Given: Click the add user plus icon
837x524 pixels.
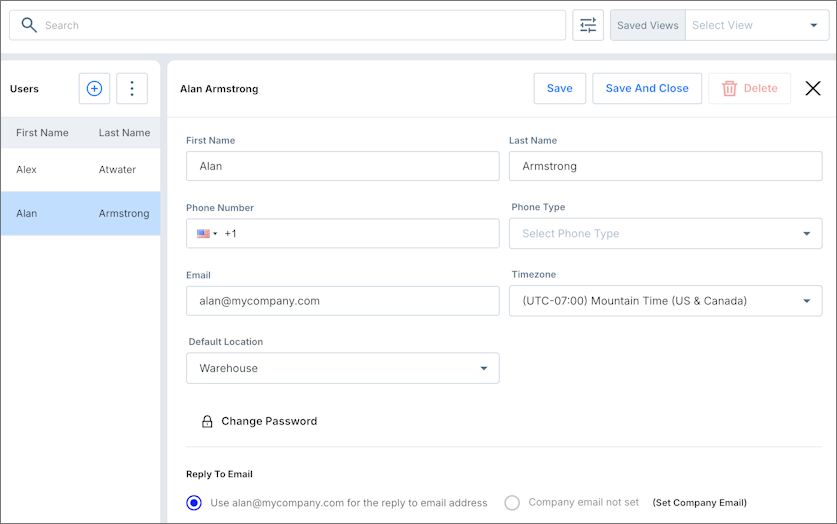Looking at the screenshot, I should [x=94, y=89].
